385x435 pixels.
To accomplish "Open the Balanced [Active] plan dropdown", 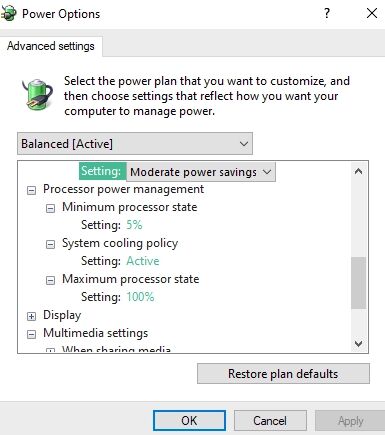I will tap(135, 144).
